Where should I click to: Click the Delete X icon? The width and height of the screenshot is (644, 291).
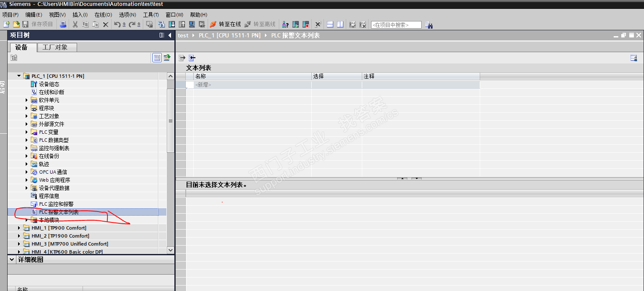106,24
